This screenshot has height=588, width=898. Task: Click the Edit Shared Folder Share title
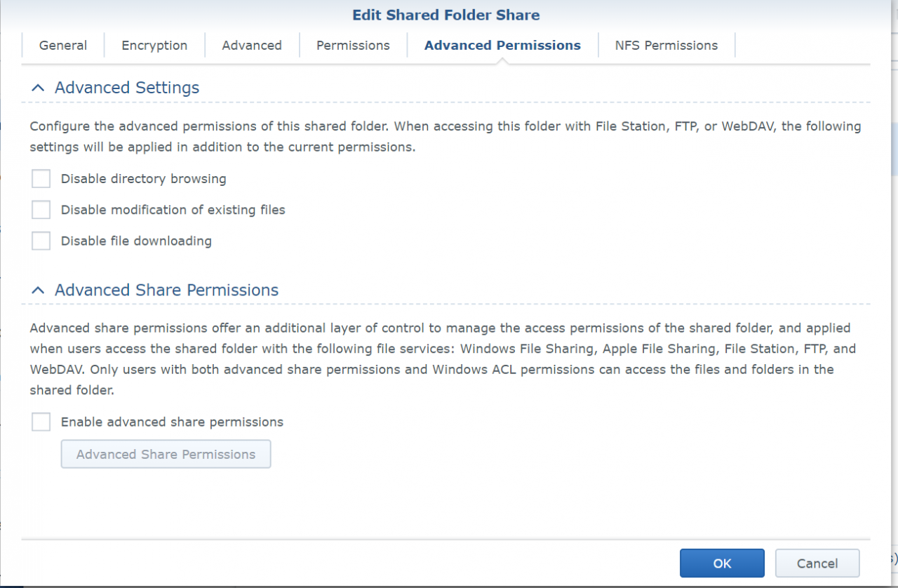click(x=446, y=15)
